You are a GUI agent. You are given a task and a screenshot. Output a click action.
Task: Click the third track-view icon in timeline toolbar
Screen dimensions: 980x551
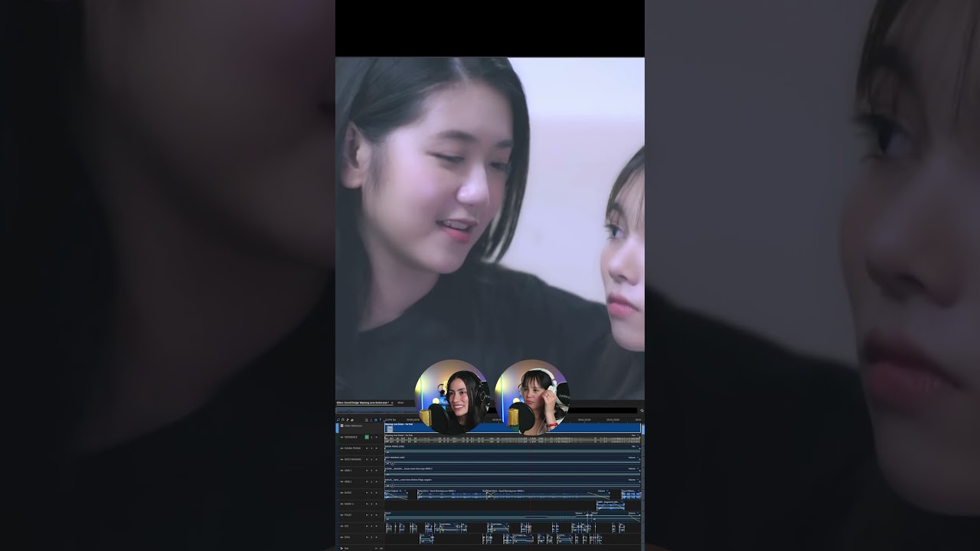pos(348,420)
